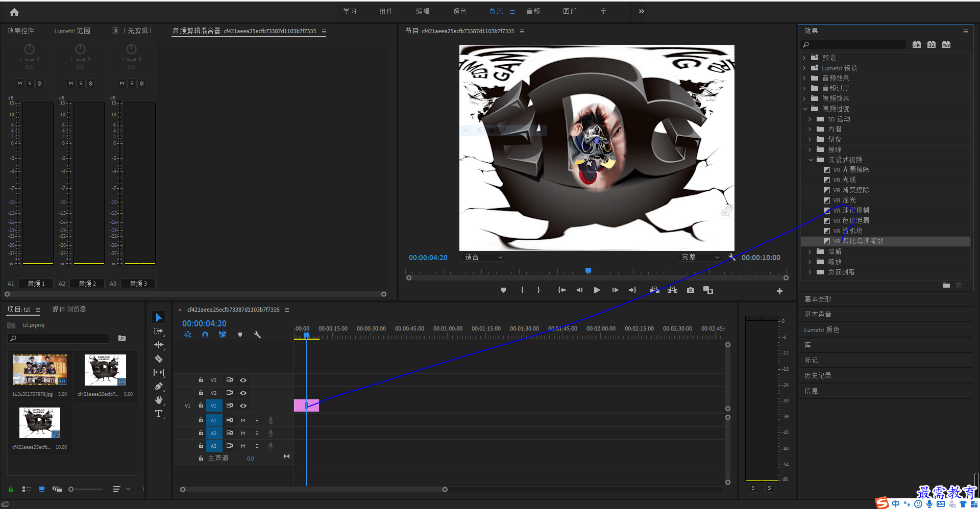Open the 适合 zoom level dropdown

click(483, 258)
